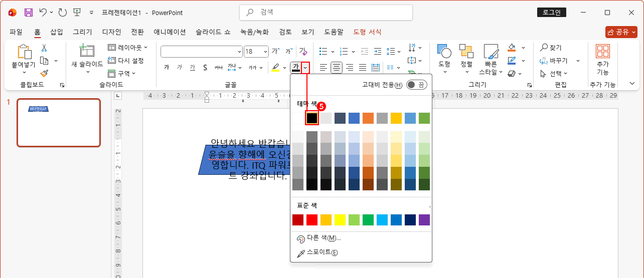Expand the 구역 section dropdown

tap(121, 74)
